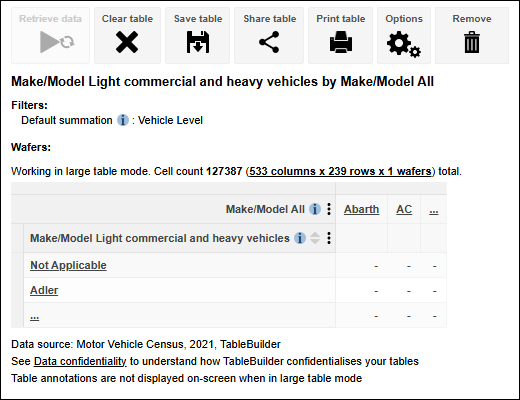Click the Abarth column link
This screenshot has width=520, height=400.
click(361, 209)
